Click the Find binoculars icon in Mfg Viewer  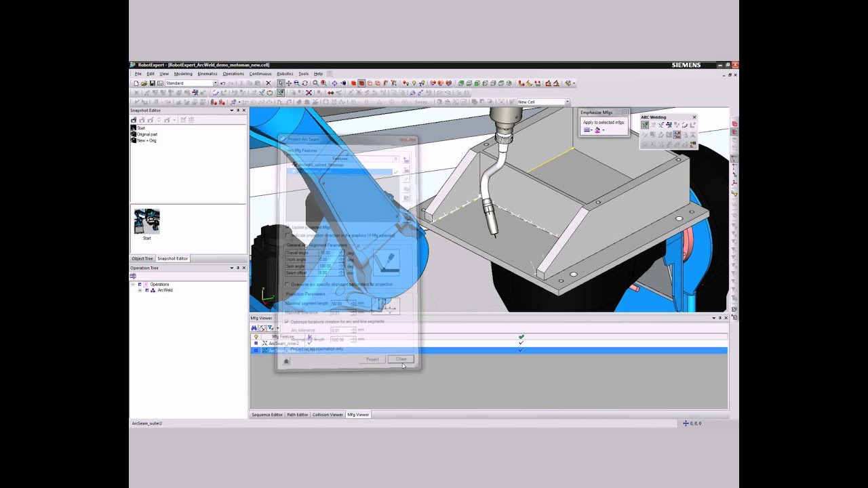pos(254,328)
